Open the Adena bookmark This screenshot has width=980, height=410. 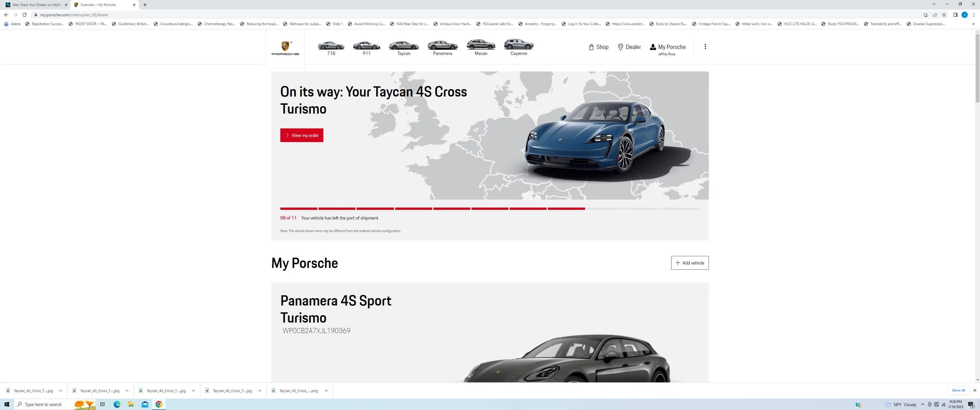(x=12, y=24)
